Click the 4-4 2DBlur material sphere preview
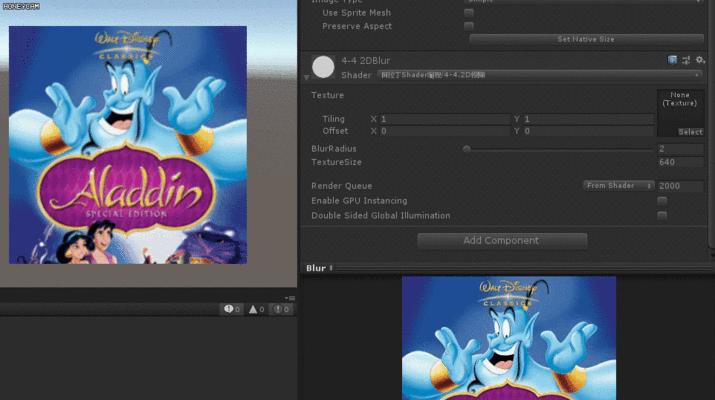715x400 pixels. [323, 67]
